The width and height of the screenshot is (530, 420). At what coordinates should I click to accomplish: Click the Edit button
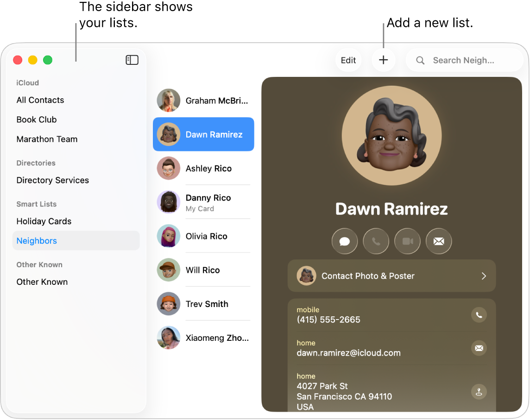(x=348, y=60)
